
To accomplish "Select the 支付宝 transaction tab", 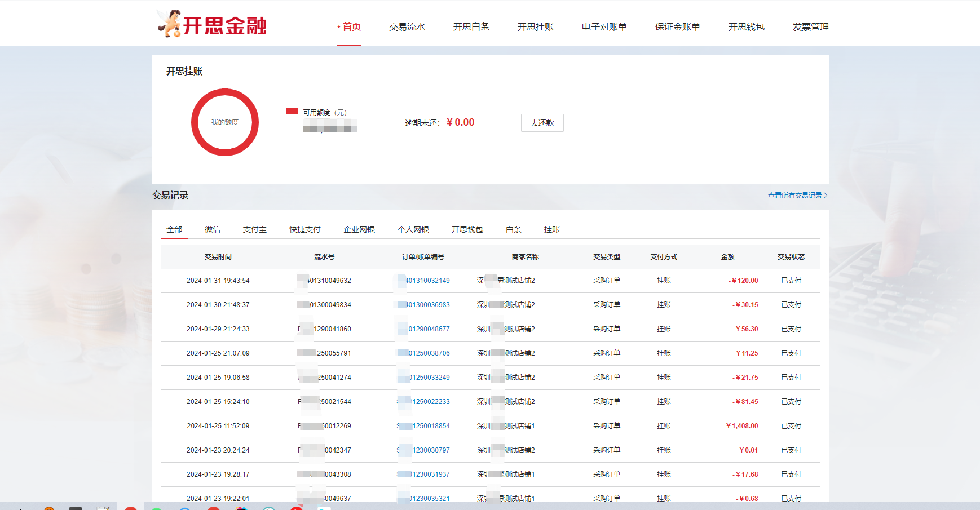I will 255,229.
